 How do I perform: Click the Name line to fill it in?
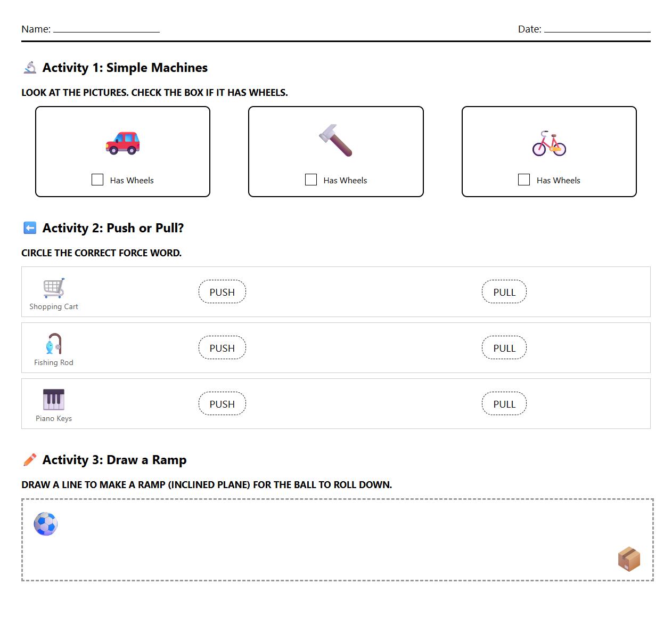point(106,30)
